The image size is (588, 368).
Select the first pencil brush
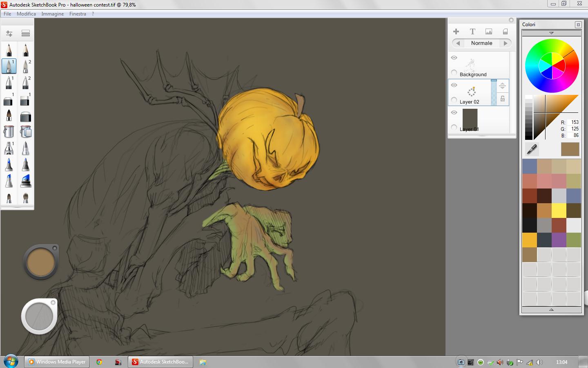(x=9, y=50)
